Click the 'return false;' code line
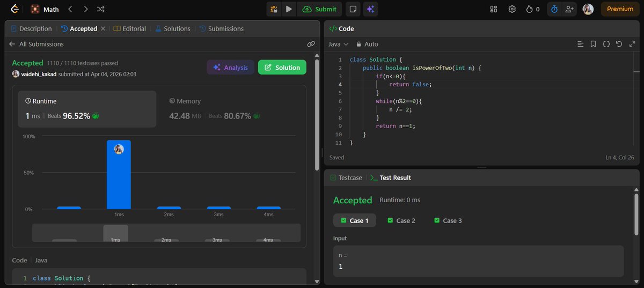The width and height of the screenshot is (644, 288). coord(411,84)
